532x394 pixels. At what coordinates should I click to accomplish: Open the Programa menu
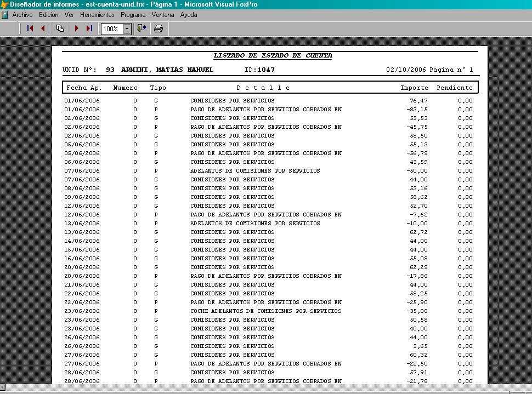pyautogui.click(x=133, y=15)
